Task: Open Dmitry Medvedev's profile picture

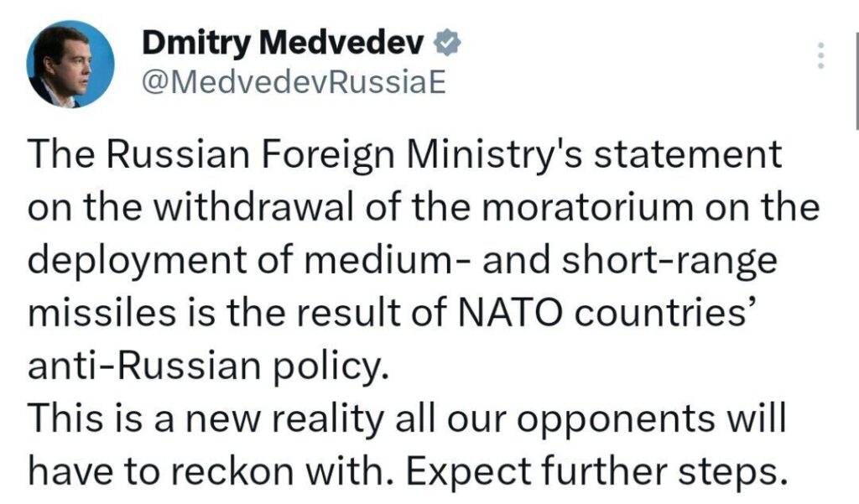Action: point(70,64)
